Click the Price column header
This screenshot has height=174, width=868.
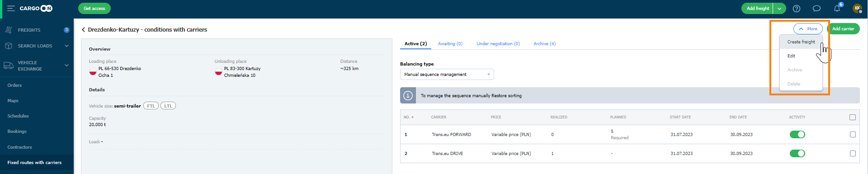[496, 117]
